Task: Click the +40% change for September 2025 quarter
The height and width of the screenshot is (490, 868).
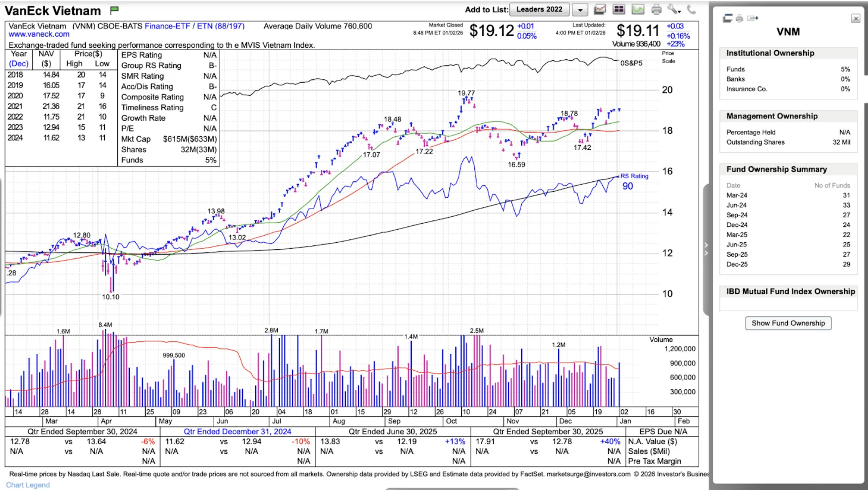Action: click(x=610, y=442)
